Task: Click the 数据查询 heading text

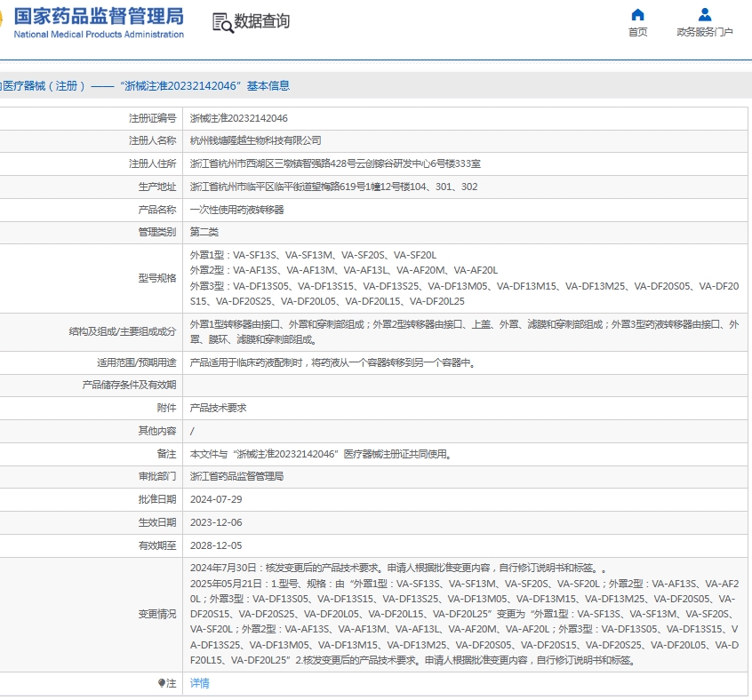Action: pyautogui.click(x=262, y=21)
